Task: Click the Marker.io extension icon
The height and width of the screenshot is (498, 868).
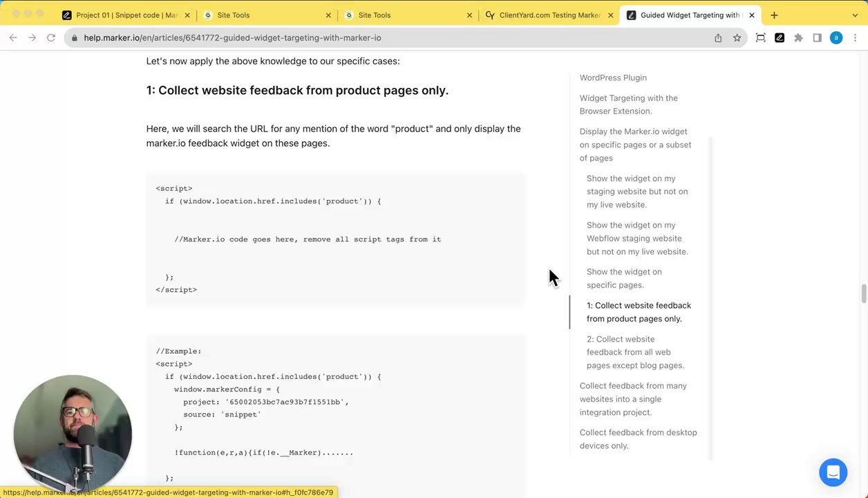Action: coord(780,38)
